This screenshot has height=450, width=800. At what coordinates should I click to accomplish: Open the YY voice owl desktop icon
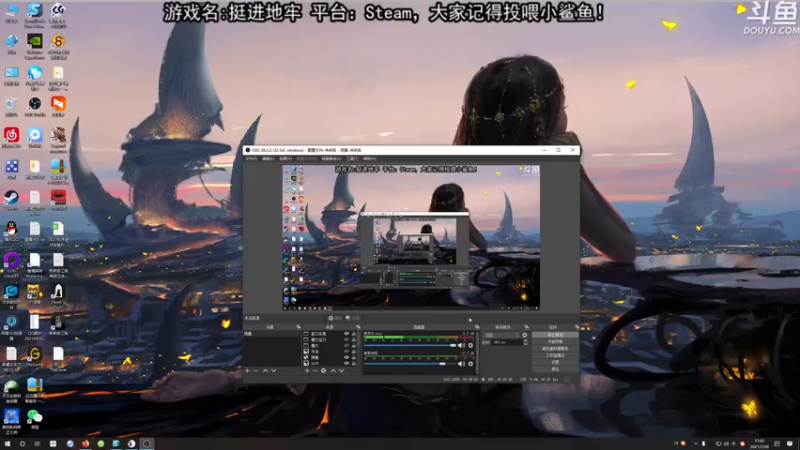coord(34,293)
